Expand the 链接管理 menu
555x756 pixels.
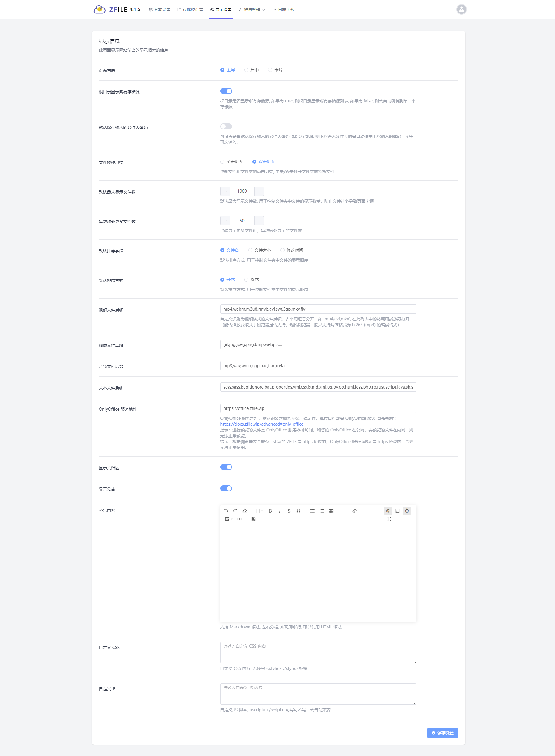[252, 10]
